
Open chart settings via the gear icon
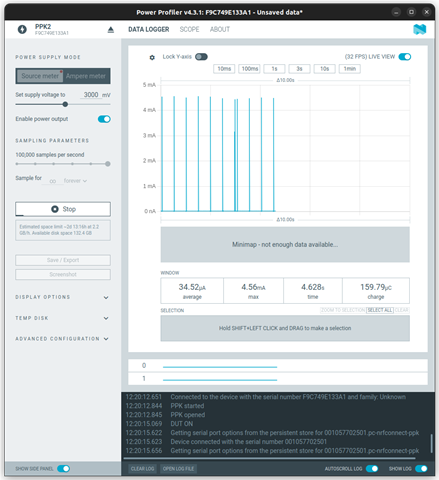152,57
